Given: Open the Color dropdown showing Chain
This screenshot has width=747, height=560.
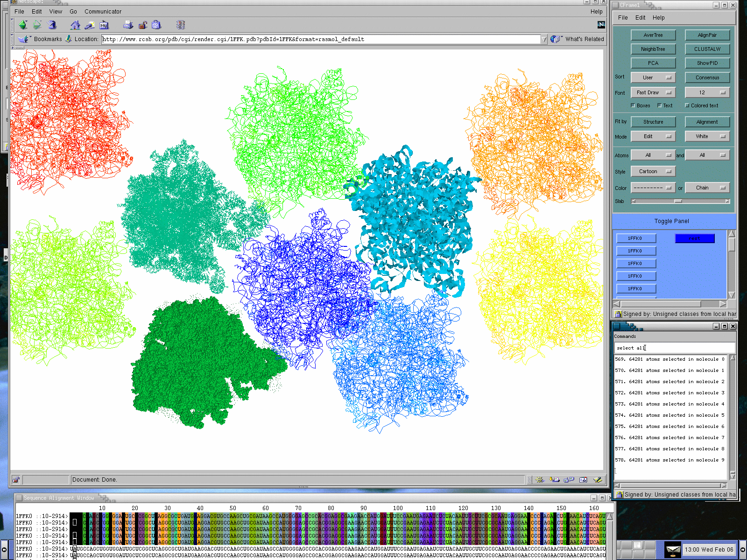Looking at the screenshot, I should (707, 188).
